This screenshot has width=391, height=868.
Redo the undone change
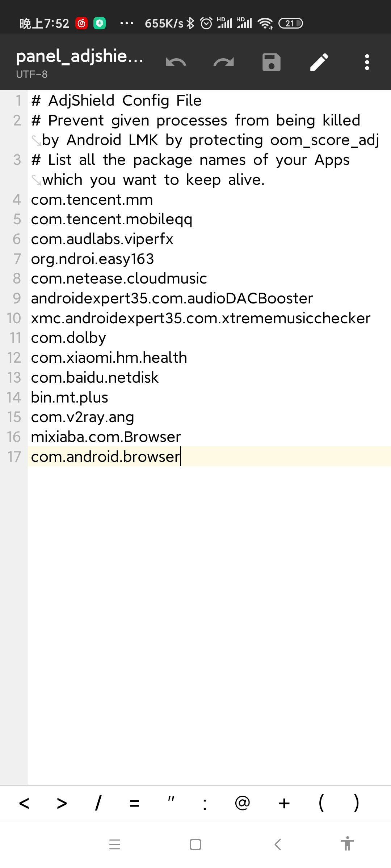[x=224, y=62]
